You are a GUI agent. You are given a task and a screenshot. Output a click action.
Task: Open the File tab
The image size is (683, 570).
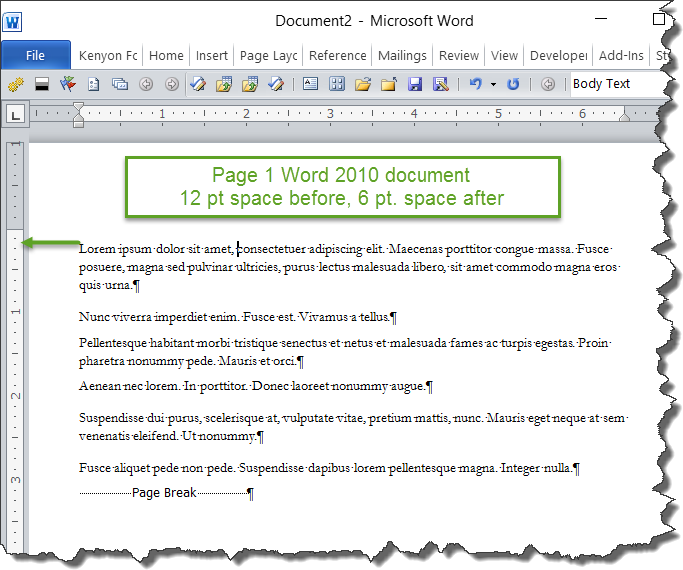coord(35,55)
